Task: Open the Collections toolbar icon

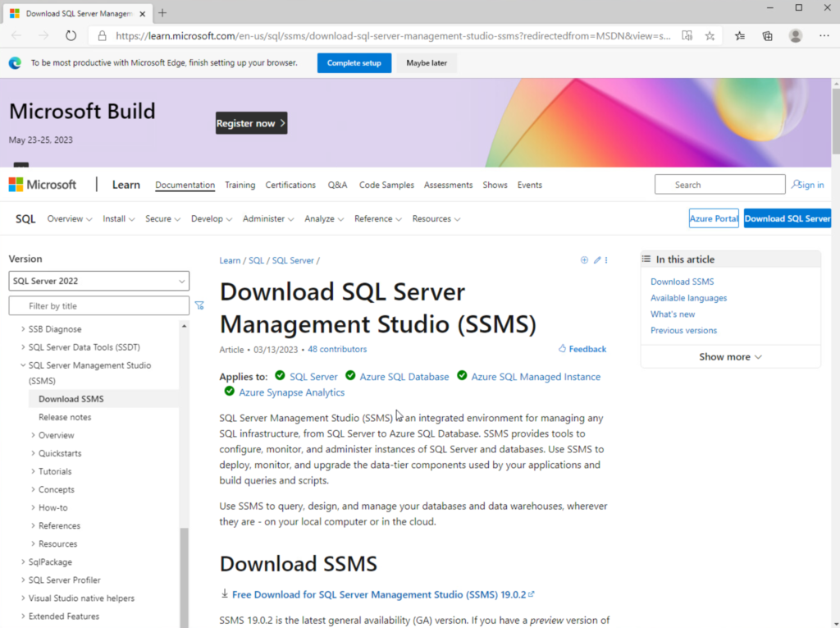Action: 767,35
